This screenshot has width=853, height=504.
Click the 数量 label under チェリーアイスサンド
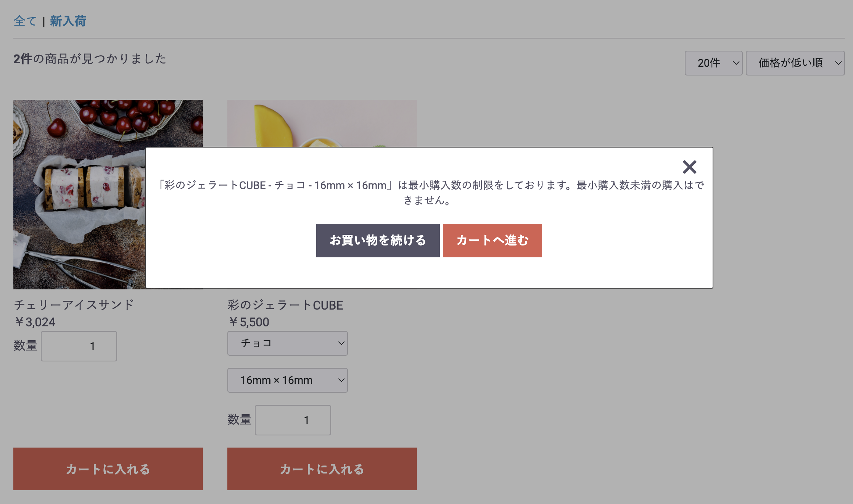(x=25, y=345)
